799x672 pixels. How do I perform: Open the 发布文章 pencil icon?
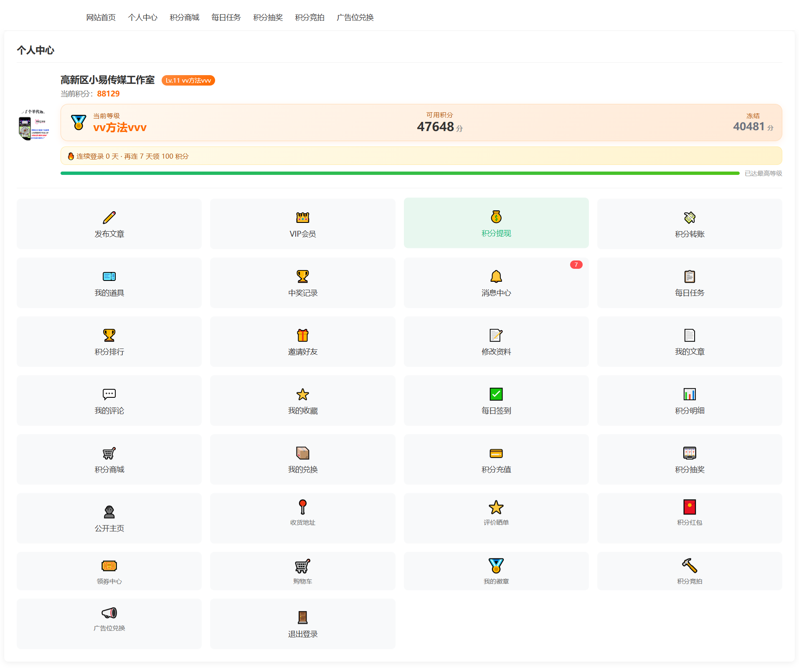tap(109, 217)
